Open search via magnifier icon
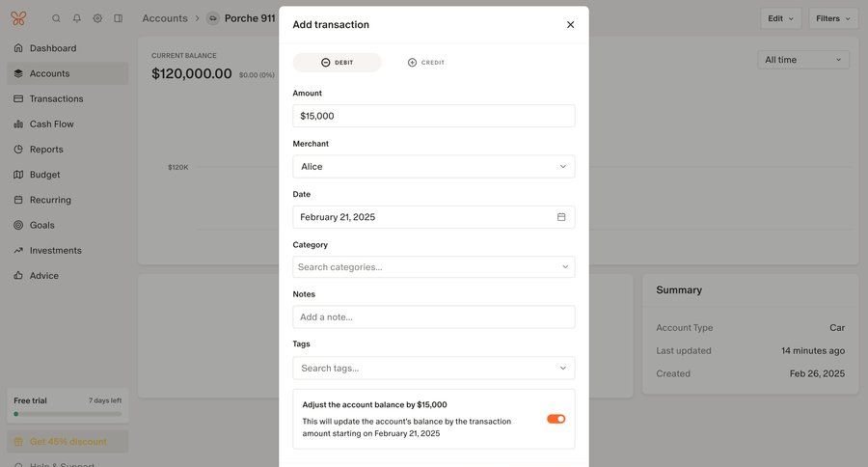Image resolution: width=868 pixels, height=467 pixels. 56,18
